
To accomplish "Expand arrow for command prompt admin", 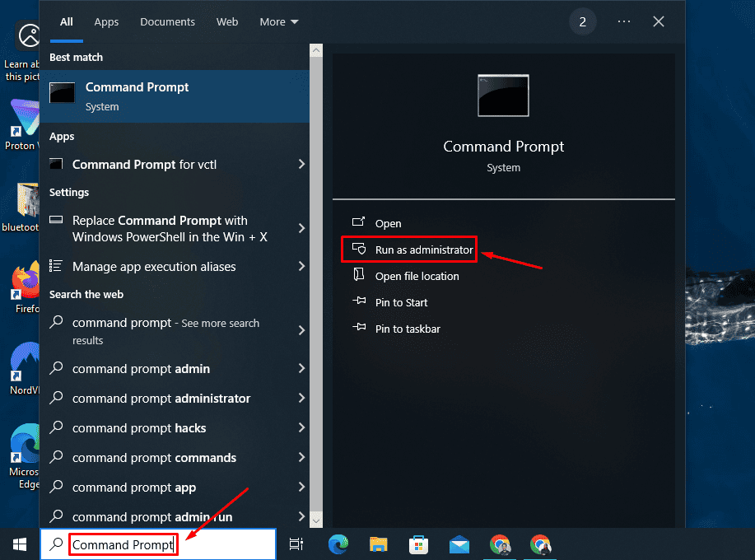I will 301,368.
